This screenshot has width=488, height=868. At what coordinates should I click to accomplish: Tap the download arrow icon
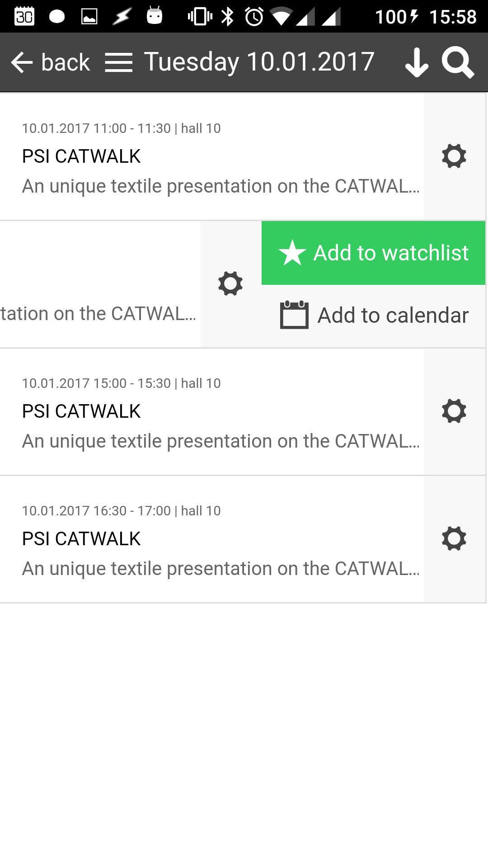tap(417, 63)
